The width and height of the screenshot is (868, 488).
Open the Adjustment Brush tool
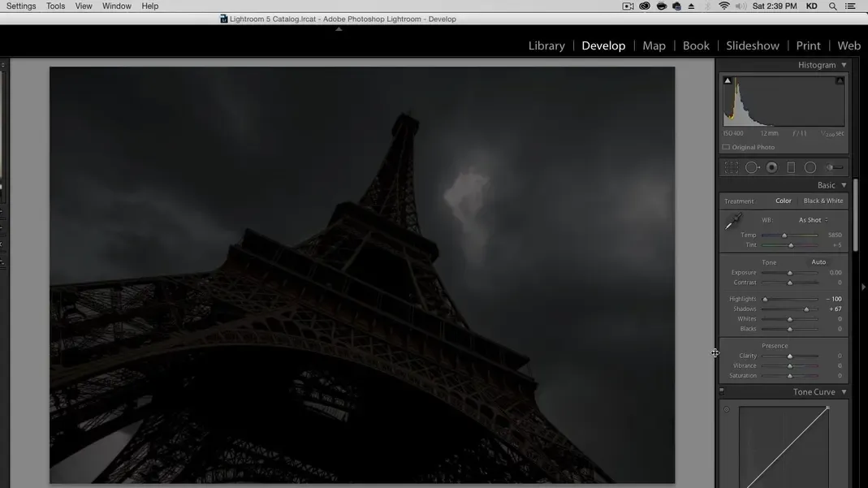tap(834, 167)
